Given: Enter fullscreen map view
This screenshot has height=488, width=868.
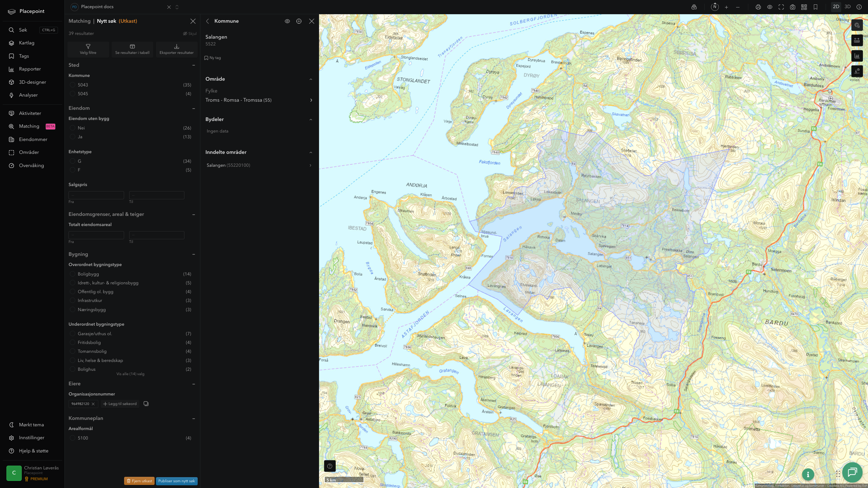Looking at the screenshot, I should click(x=781, y=7).
